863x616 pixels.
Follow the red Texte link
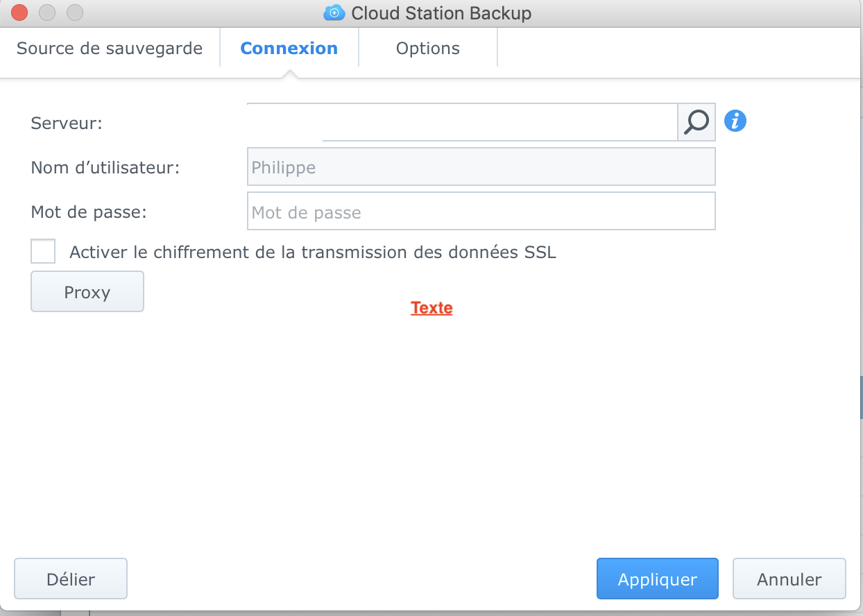(431, 308)
